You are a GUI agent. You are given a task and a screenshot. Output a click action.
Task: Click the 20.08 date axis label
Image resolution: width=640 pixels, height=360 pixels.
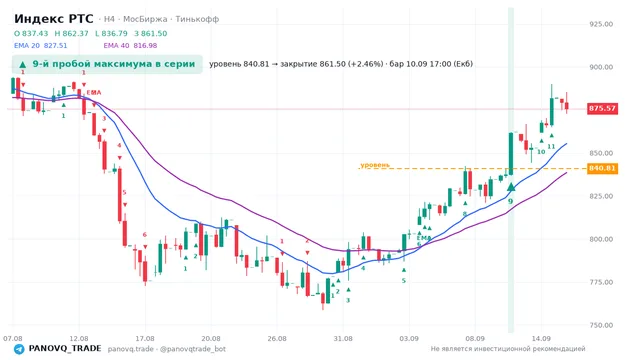[x=211, y=338]
